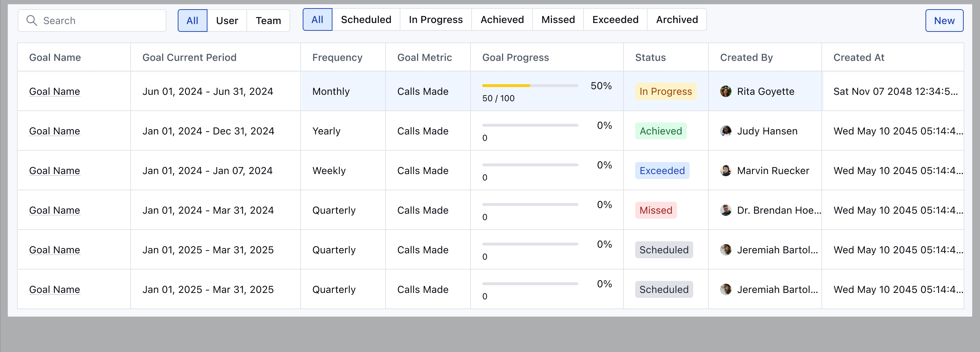This screenshot has width=980, height=352.
Task: Click Dr. Brendan's avatar icon
Action: pyautogui.click(x=725, y=210)
